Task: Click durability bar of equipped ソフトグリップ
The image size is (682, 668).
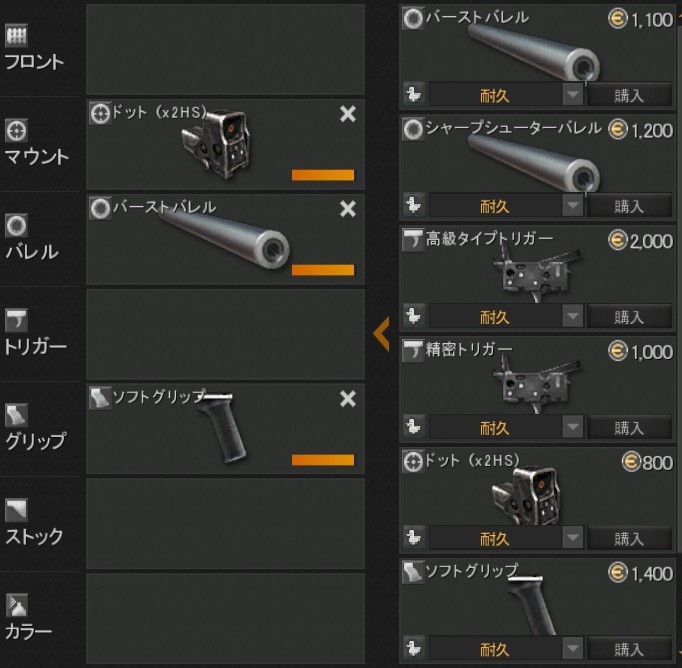Action: 323,460
